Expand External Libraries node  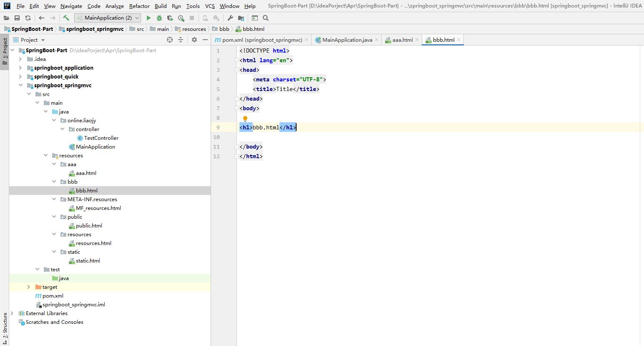click(12, 313)
